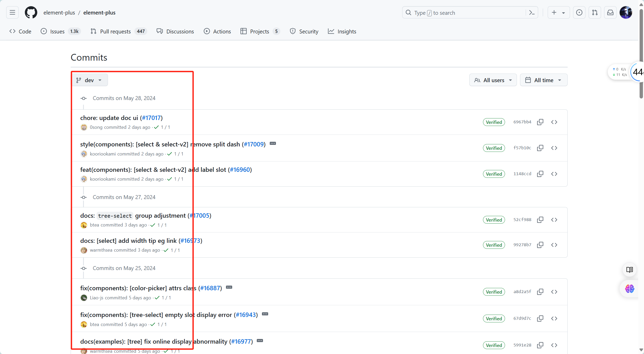Open the pull requests icon in header
This screenshot has height=354, width=644.
point(595,12)
